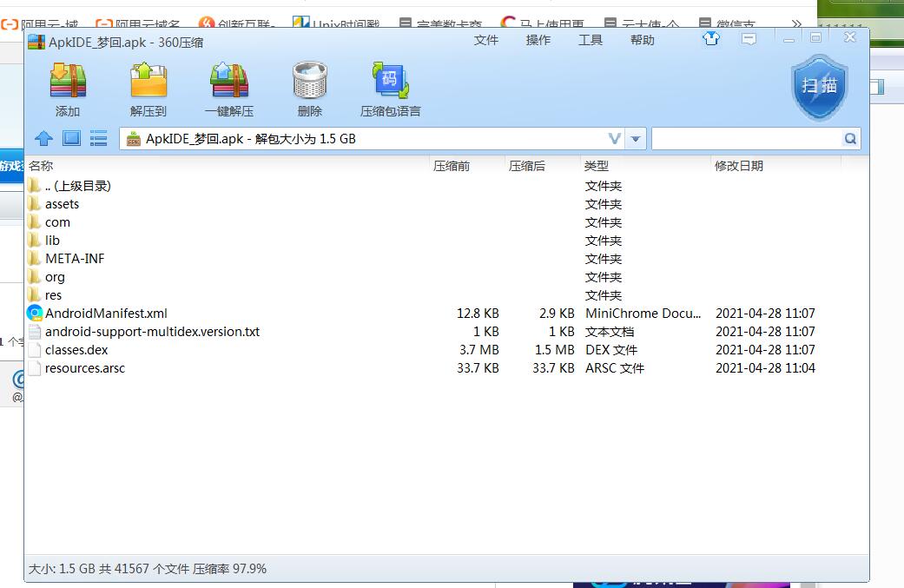Click inside the archive search field

pyautogui.click(x=747, y=139)
